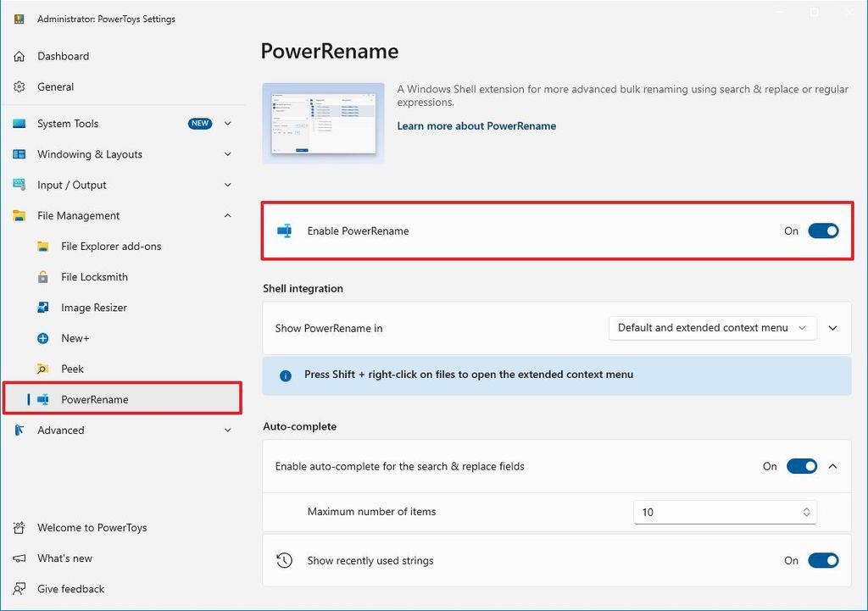Turn off Show recently used strings
Viewport: 868px width, 611px height.
click(x=822, y=560)
